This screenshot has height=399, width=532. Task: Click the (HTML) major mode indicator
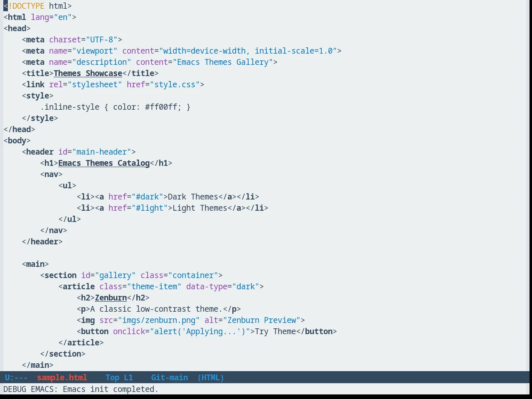pos(211,377)
